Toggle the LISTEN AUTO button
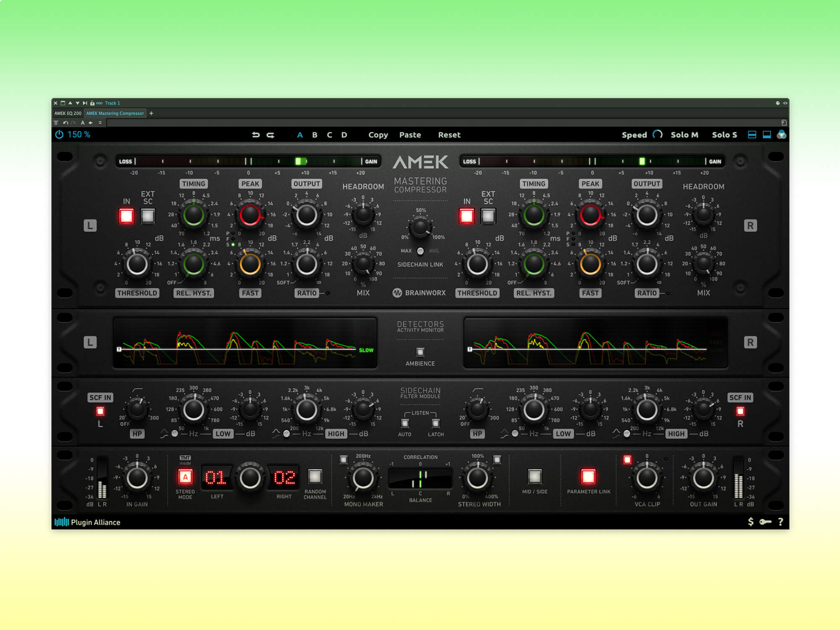 click(405, 423)
